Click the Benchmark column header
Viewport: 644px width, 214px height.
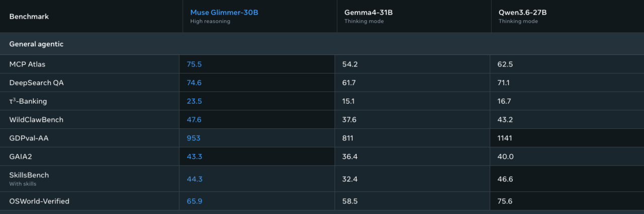[x=29, y=17]
